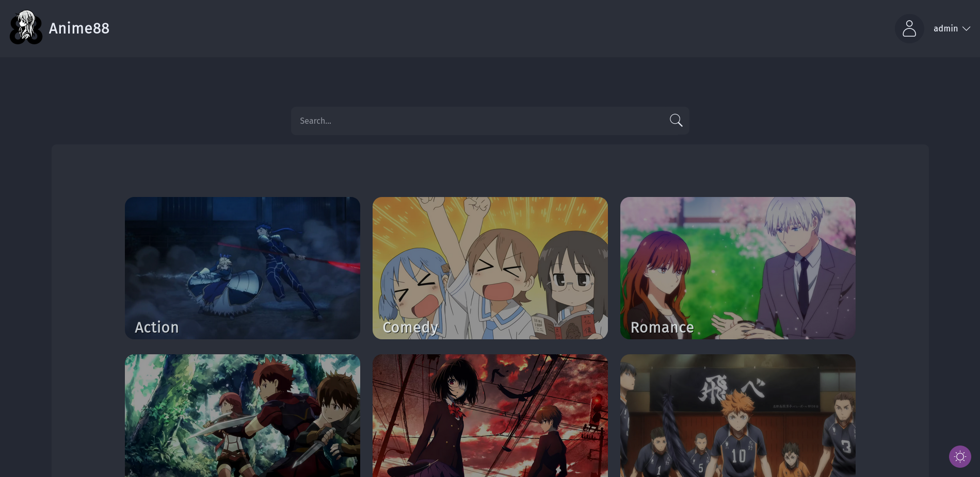Click the Anime88 skull logo icon
Screen dimensions: 980x477
pyautogui.click(x=26, y=28)
